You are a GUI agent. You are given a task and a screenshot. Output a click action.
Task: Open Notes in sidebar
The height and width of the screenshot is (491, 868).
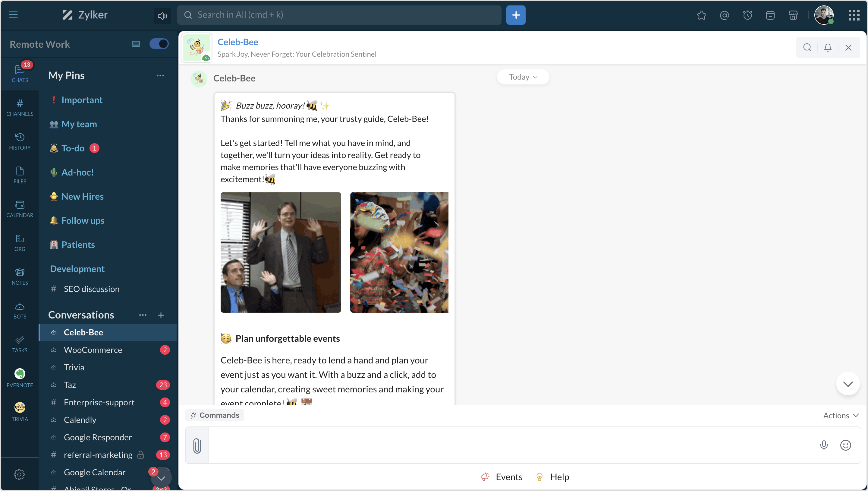(x=20, y=276)
